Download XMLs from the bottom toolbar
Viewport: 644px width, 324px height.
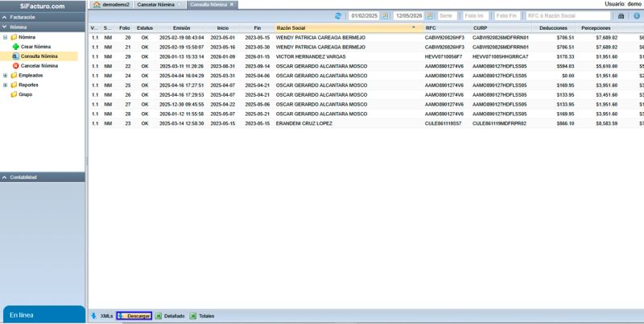[x=102, y=316]
